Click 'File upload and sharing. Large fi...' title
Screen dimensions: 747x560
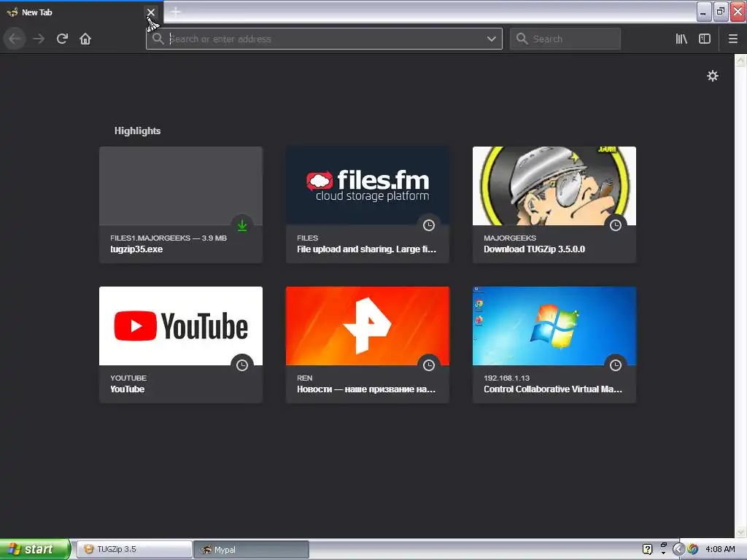coord(366,249)
